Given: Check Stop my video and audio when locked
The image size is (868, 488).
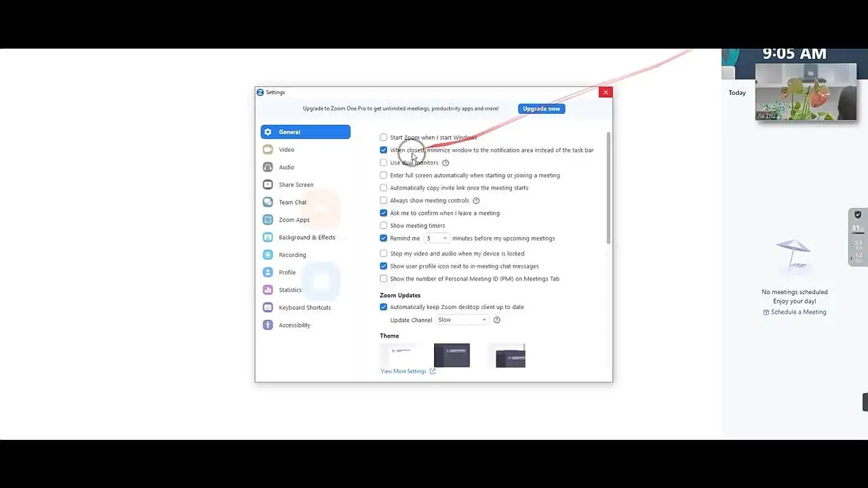Looking at the screenshot, I should [384, 253].
